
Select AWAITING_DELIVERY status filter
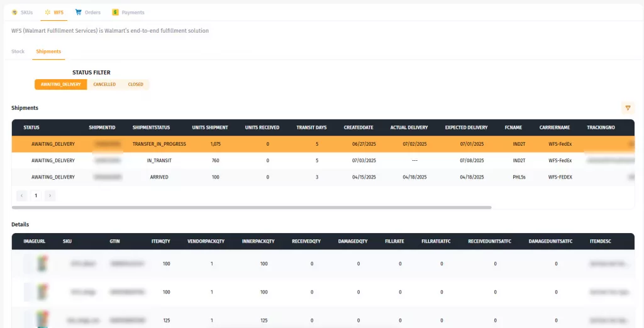click(61, 84)
